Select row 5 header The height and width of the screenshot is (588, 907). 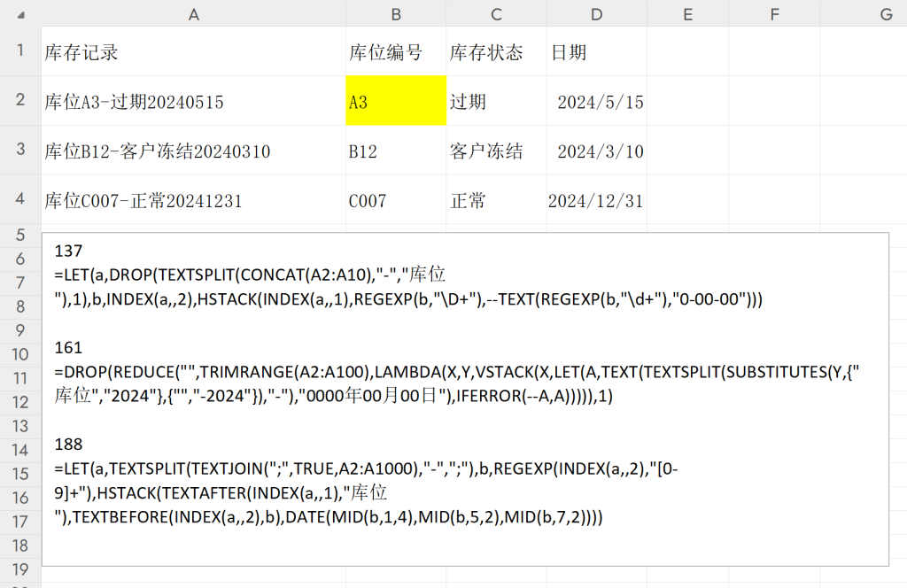(20, 235)
